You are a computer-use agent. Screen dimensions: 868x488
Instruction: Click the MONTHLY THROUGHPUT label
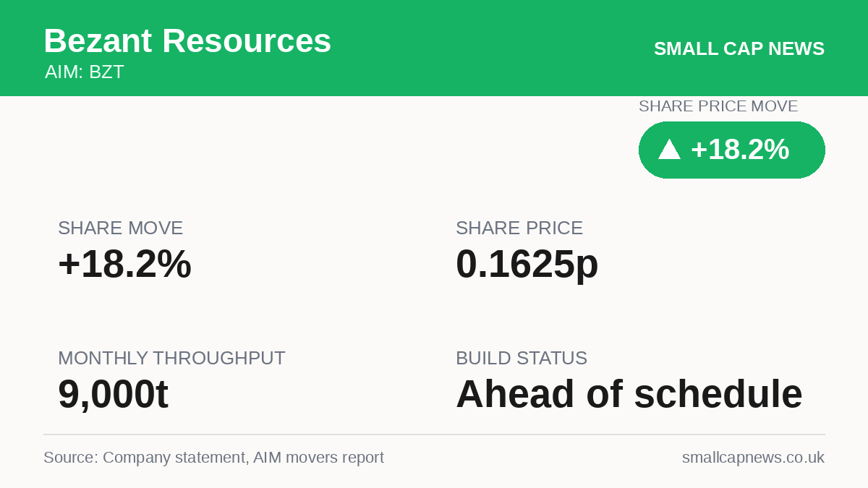pos(171,358)
